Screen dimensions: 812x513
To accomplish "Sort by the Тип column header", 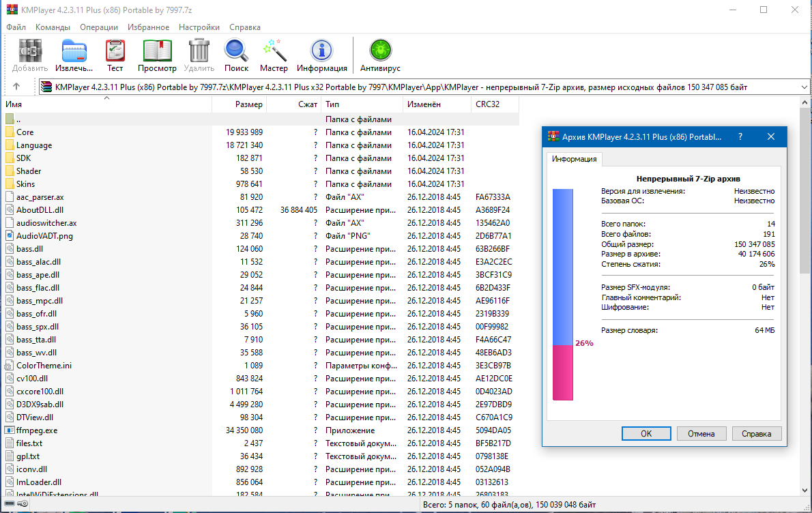I will tap(362, 104).
